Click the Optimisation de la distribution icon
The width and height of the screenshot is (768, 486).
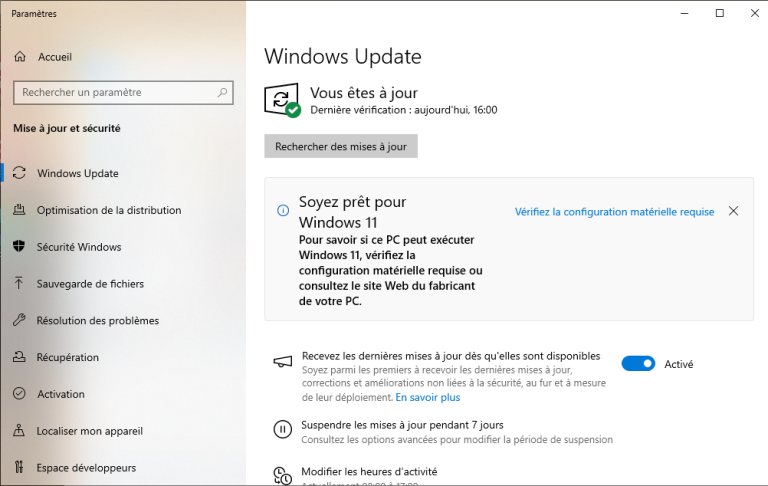point(19,210)
